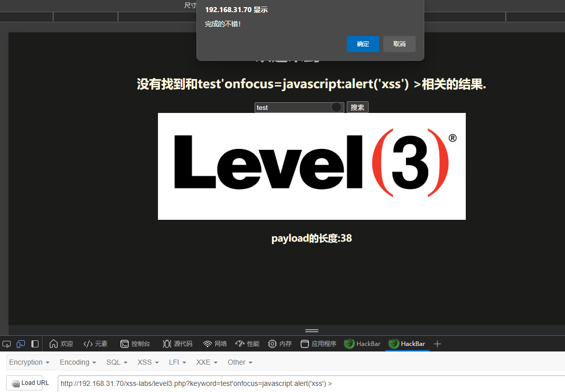The image size is (565, 392).
Task: Open the 欢迎 welcome tab
Action: click(61, 344)
